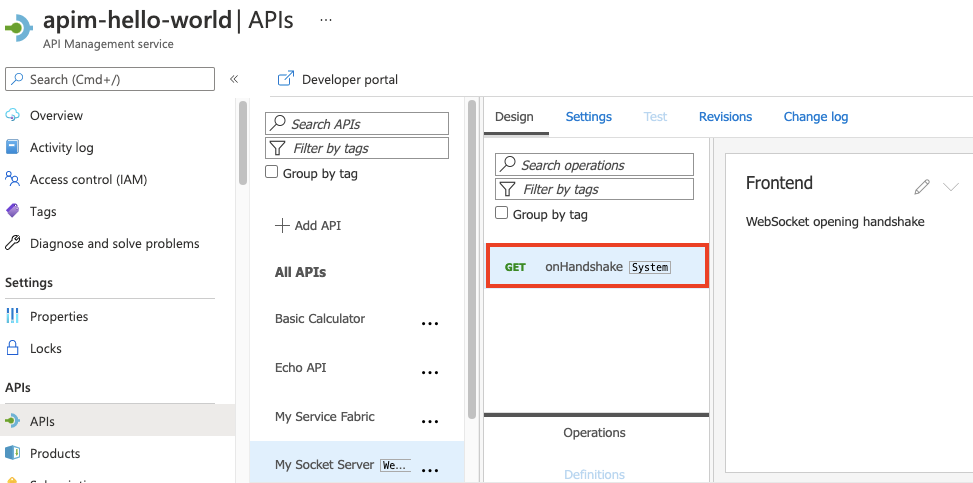Screen dimensions: 973x483
Task: Click the API Management service logo icon
Action: pyautogui.click(x=18, y=27)
